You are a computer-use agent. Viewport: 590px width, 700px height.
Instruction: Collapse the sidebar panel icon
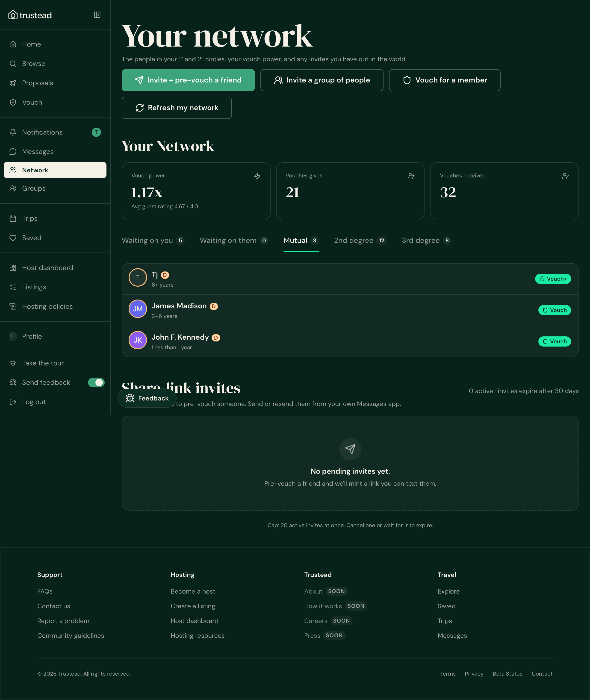(97, 15)
